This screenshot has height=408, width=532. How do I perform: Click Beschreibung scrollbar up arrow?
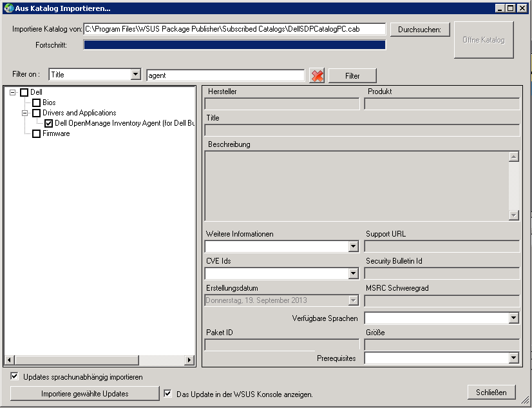pos(514,157)
